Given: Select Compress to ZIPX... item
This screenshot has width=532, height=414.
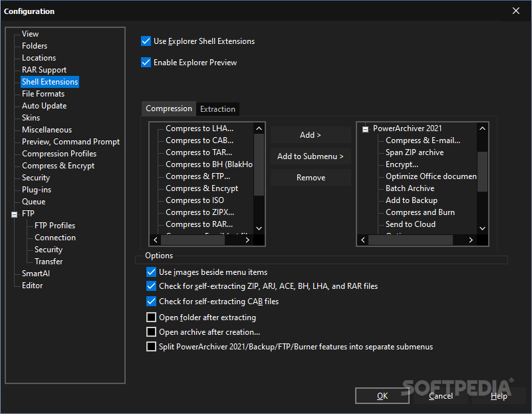Looking at the screenshot, I should click(x=200, y=212).
